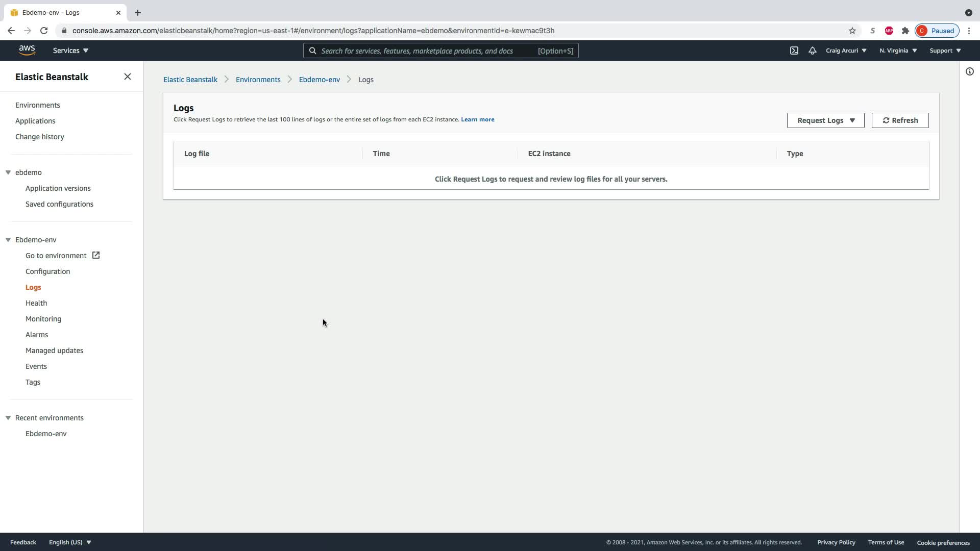Open the Support menu
The image size is (980, 551).
click(x=945, y=51)
